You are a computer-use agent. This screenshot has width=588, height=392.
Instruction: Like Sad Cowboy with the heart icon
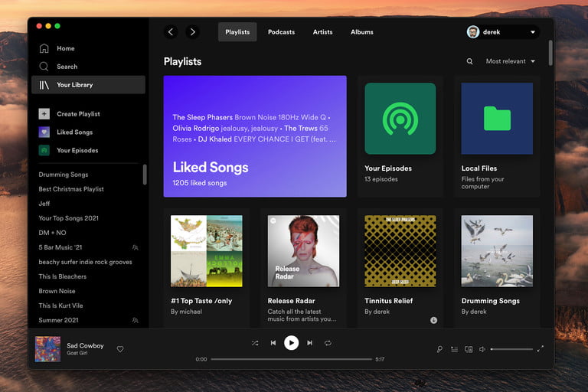coord(120,349)
